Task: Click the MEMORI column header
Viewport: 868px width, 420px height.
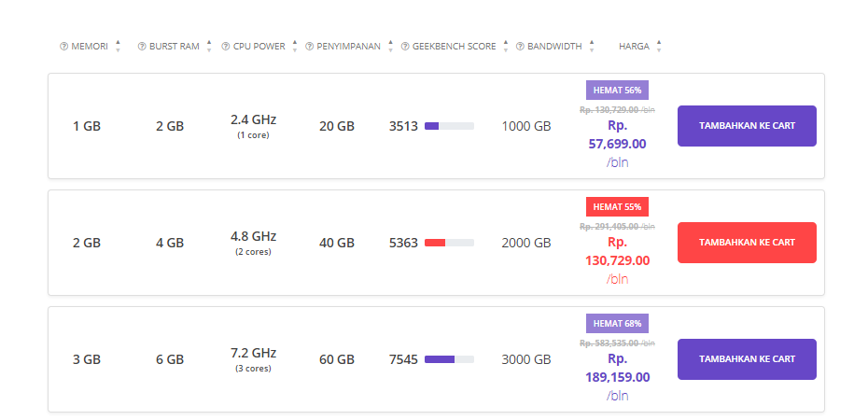Action: tap(90, 47)
